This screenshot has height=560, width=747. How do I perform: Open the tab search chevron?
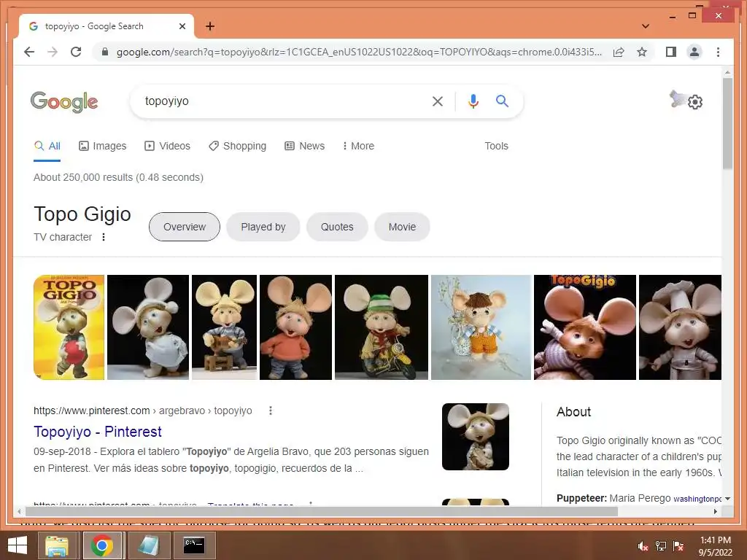click(x=645, y=26)
